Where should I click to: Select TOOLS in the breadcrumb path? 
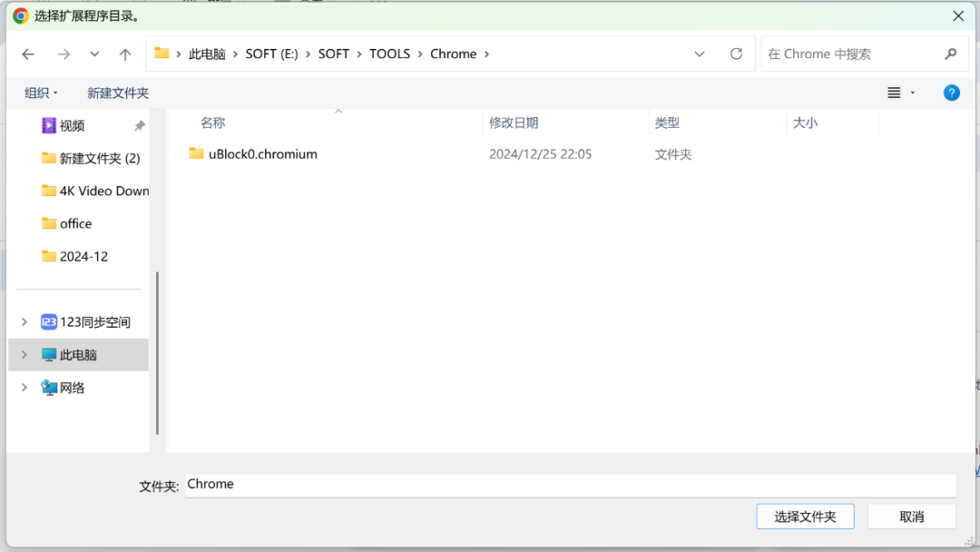tap(389, 54)
